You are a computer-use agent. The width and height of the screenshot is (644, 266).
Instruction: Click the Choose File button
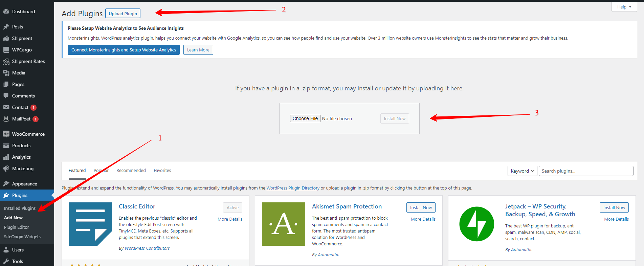pos(305,118)
